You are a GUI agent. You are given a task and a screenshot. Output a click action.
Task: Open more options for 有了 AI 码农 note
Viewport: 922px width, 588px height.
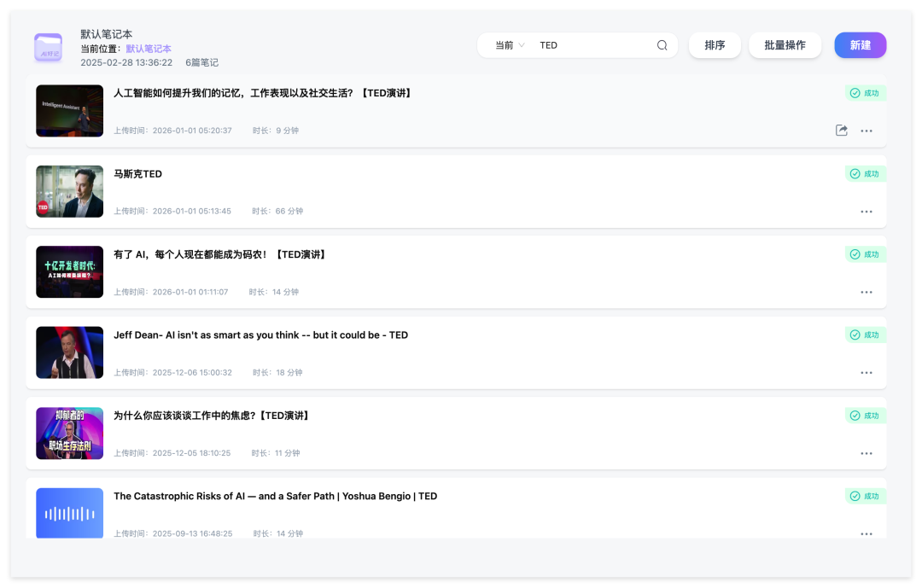[867, 292]
